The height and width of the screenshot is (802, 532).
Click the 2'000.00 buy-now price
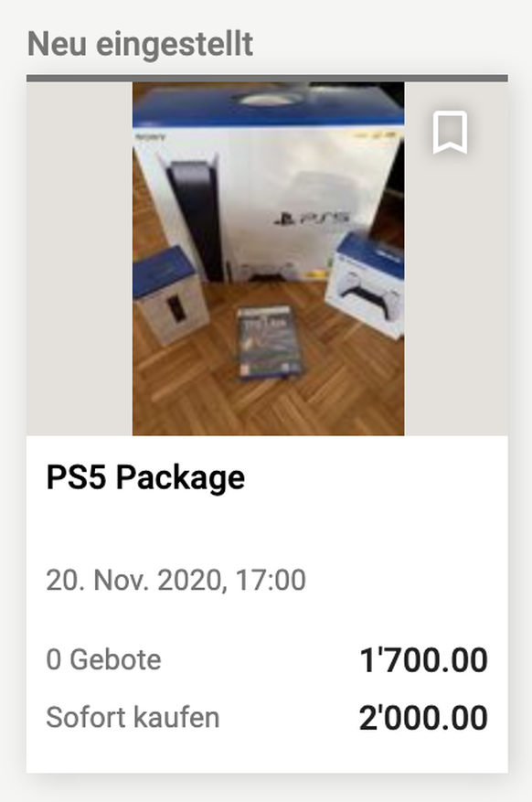423,718
